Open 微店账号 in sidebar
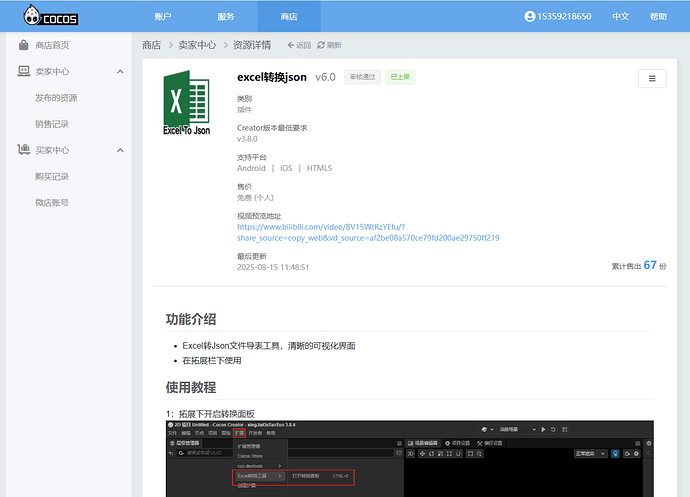This screenshot has height=497, width=690. pyautogui.click(x=52, y=202)
